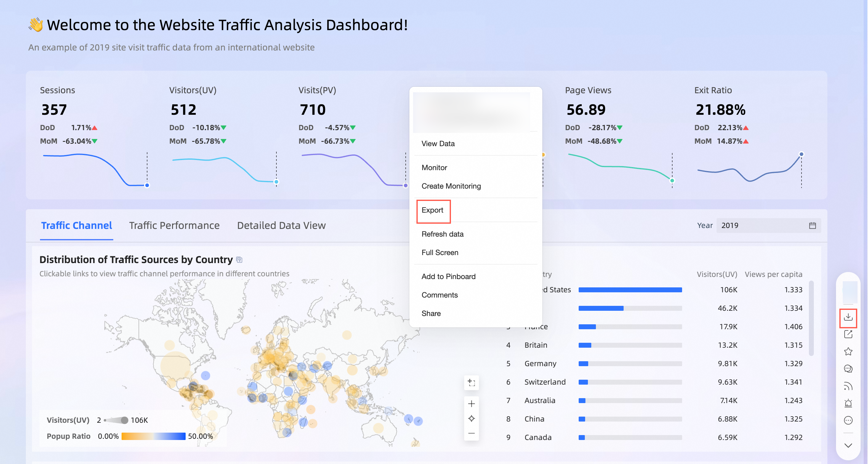Click the Visitors(UV) size legend slider
The height and width of the screenshot is (464, 868).
tap(116, 420)
